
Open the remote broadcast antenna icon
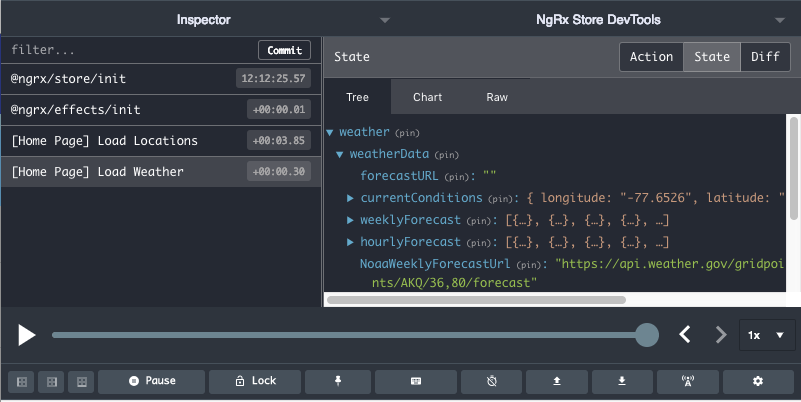pos(688,381)
